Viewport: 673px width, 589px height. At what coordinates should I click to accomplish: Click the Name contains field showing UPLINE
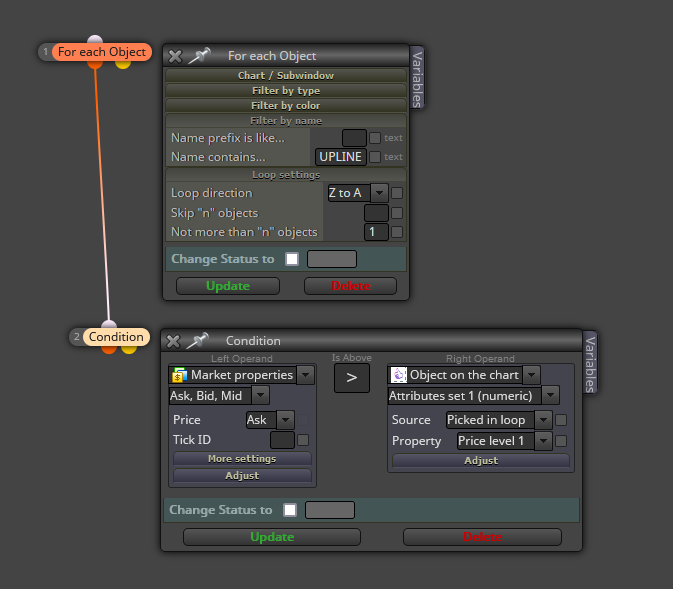point(341,157)
